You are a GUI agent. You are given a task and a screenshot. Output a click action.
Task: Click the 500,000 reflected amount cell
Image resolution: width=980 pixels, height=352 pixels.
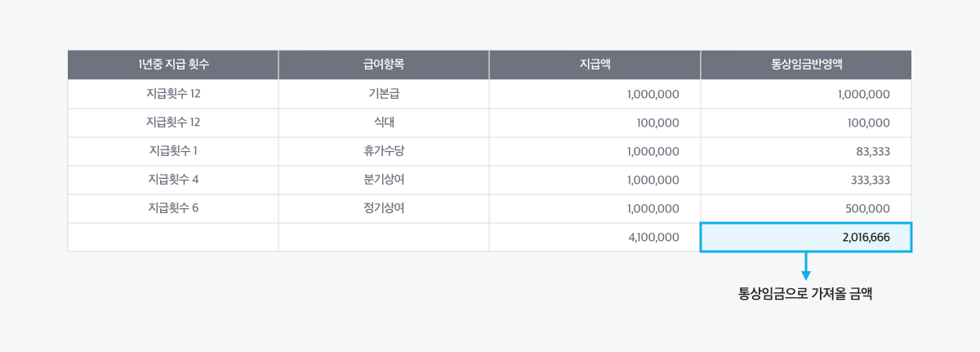[x=866, y=208]
